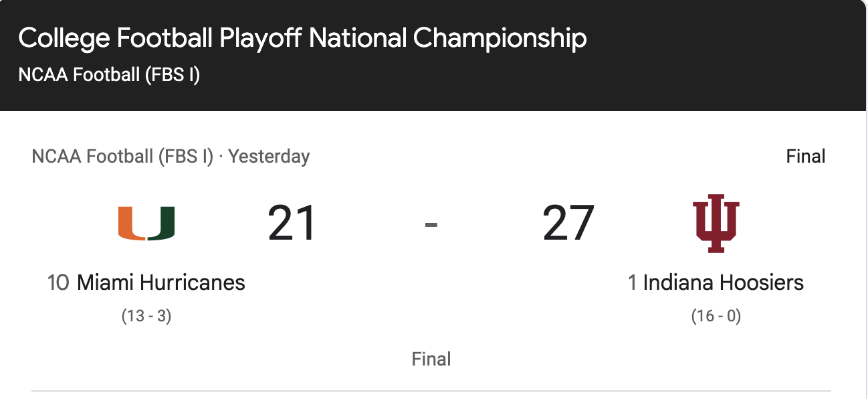Click Indiana's 16 - 0 record

[x=716, y=316]
